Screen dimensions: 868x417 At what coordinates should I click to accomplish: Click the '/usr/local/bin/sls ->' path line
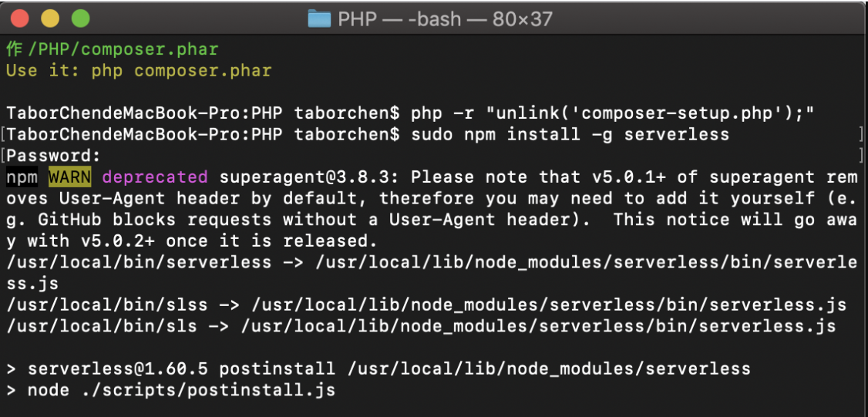pyautogui.click(x=421, y=325)
